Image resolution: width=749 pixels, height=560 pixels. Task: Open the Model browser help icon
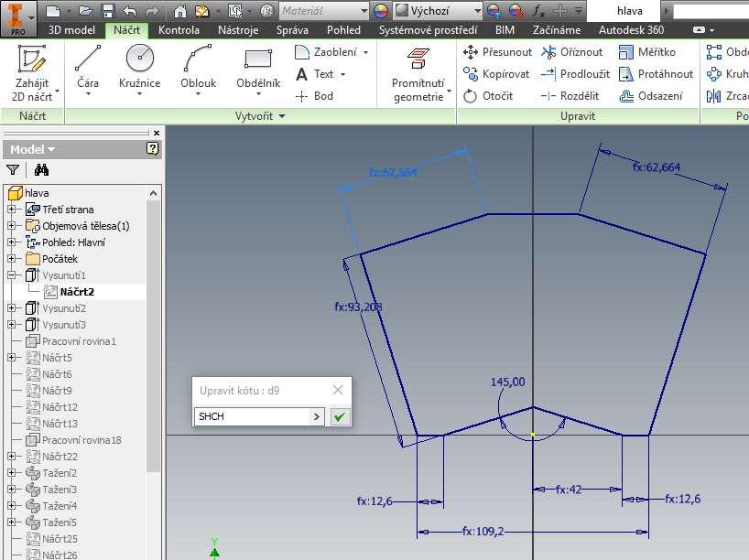(x=152, y=149)
